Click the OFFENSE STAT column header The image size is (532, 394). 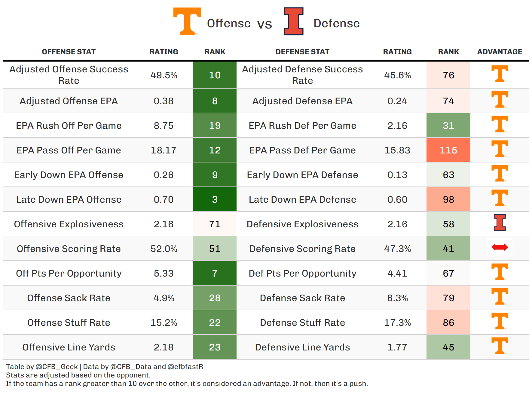69,52
